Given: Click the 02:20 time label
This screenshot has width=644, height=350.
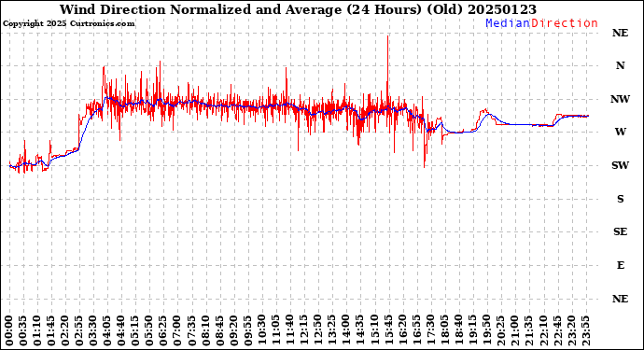Looking at the screenshot, I should 65,331.
